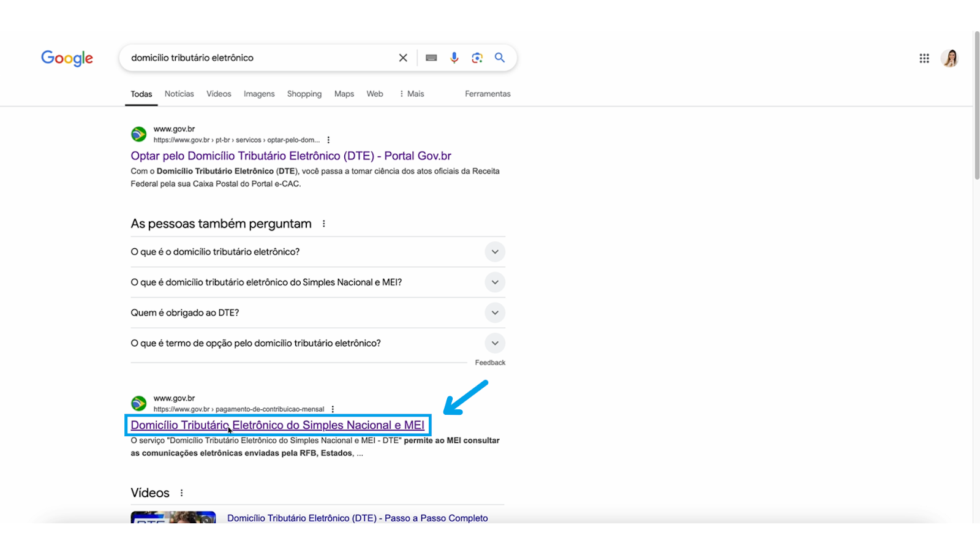The width and height of the screenshot is (980, 552).
Task: Start voice search with the microphone icon
Action: point(454,58)
